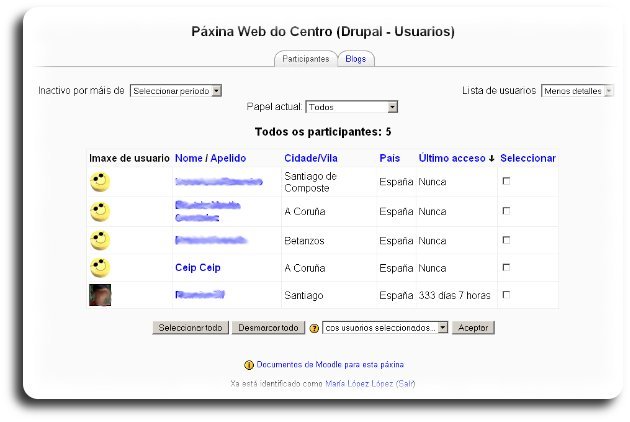Click the Desmarcar todo button
630x422 pixels.
click(x=268, y=328)
